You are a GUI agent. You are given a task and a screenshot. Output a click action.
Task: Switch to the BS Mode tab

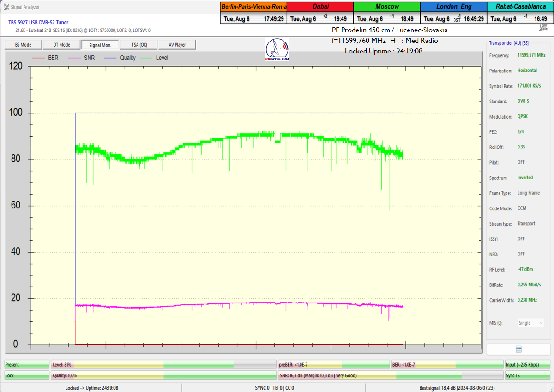23,45
